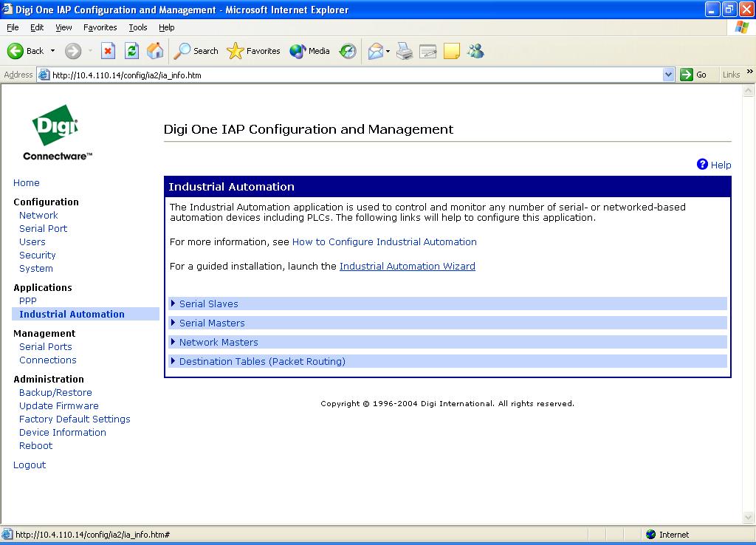Expand the Network Masters section

(x=218, y=342)
